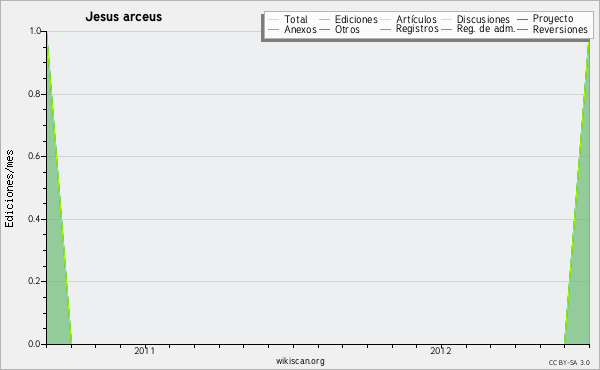Click the red Reversiones legend line swatch
600x370 pixels.
coord(522,30)
